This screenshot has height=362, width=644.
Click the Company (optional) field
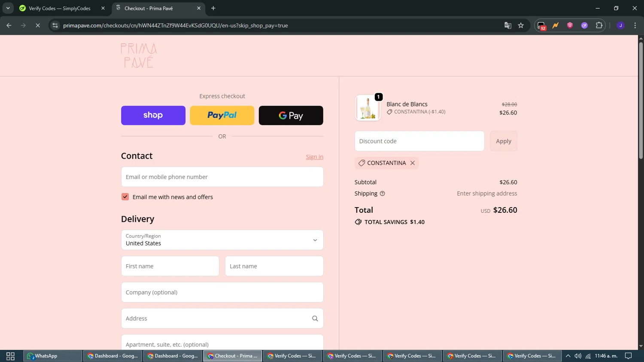pos(222,292)
